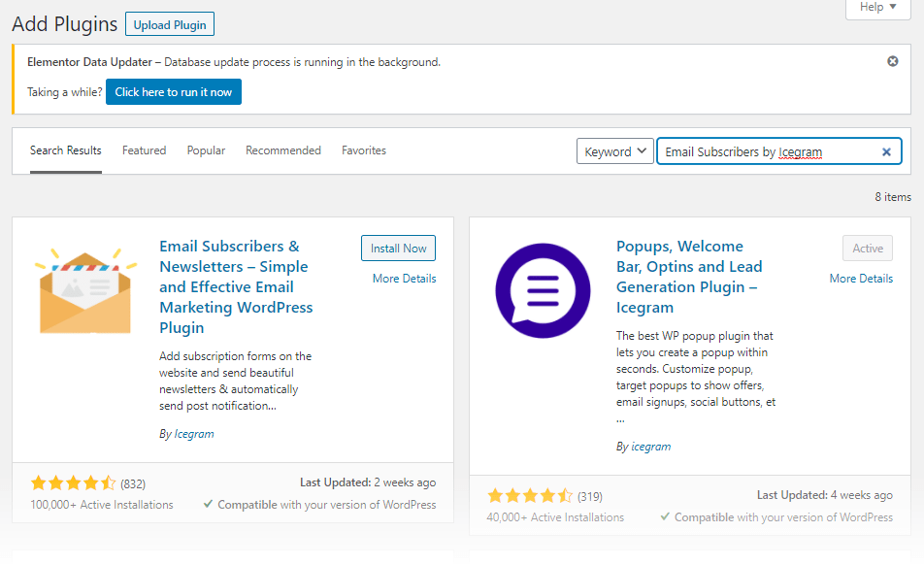Click the Icegram purple speech bubble icon

pos(543,291)
